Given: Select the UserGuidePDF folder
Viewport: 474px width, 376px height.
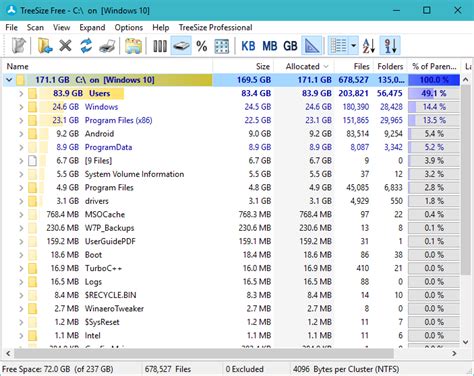Looking at the screenshot, I should [x=110, y=241].
